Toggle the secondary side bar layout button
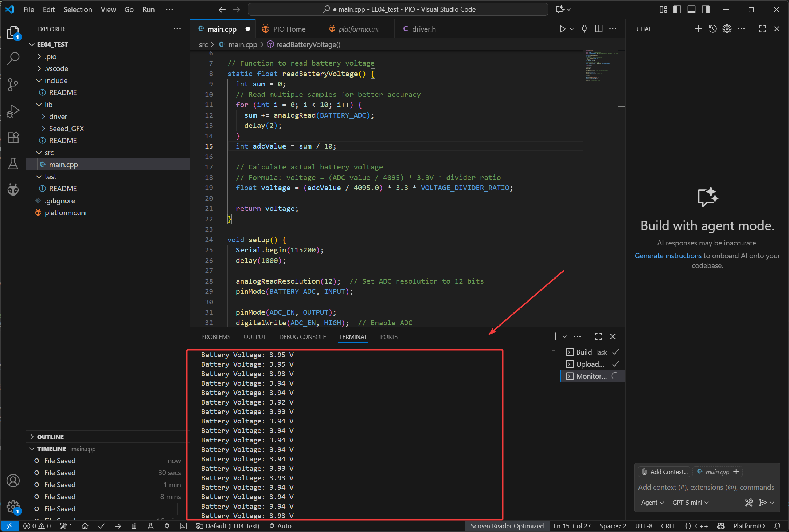The width and height of the screenshot is (789, 532). [x=706, y=9]
